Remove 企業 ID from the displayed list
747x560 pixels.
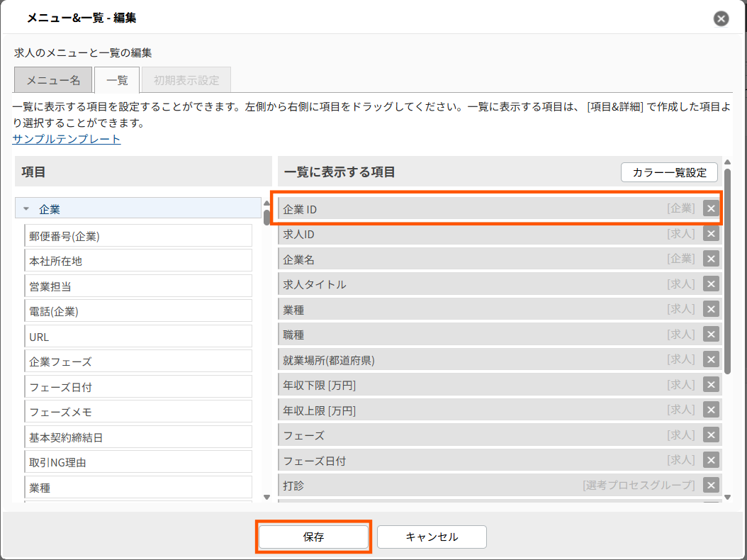(x=711, y=208)
